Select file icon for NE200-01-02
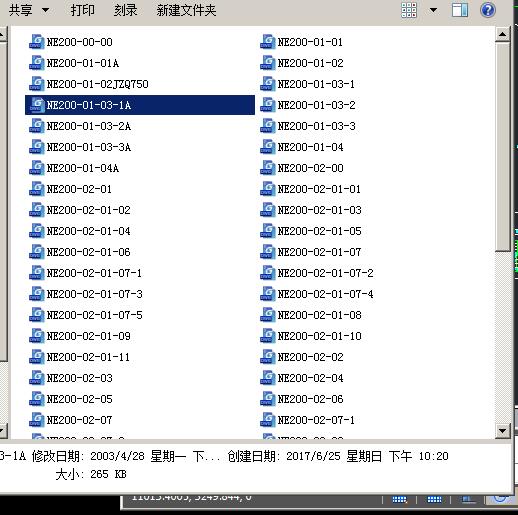The width and height of the screenshot is (518, 515). (x=268, y=63)
